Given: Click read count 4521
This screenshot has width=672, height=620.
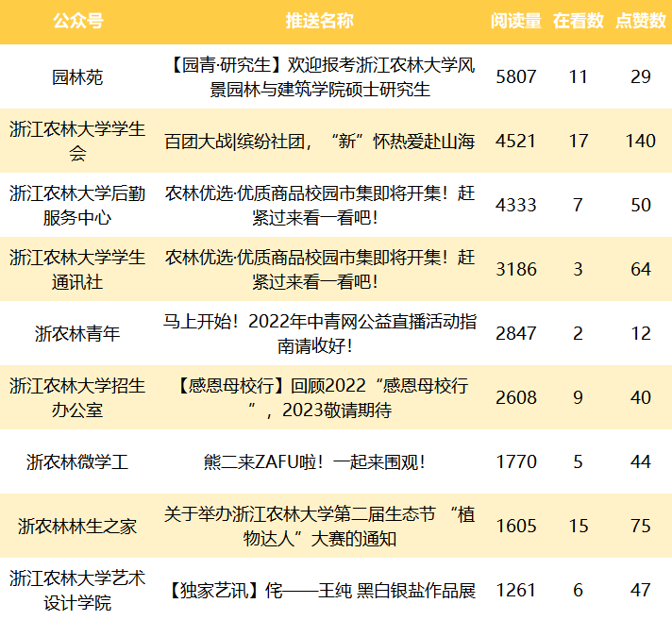Looking at the screenshot, I should pos(516,141).
